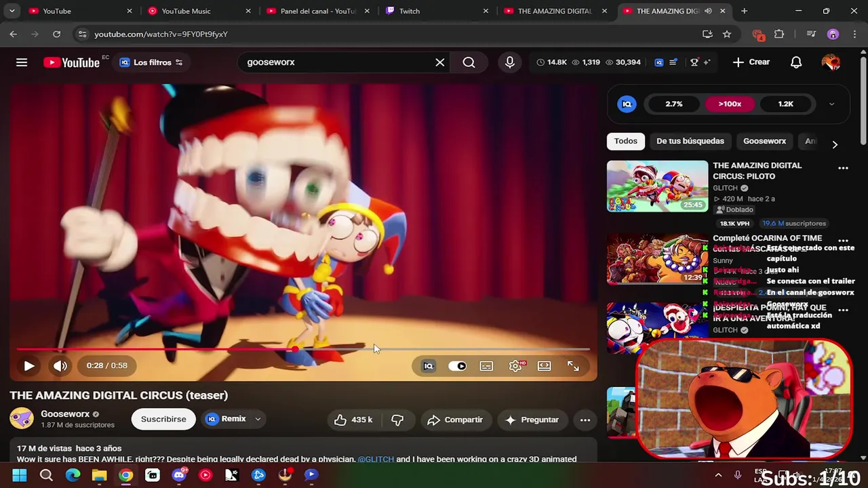Click the Compartir share button
This screenshot has width=868, height=488.
tap(455, 420)
